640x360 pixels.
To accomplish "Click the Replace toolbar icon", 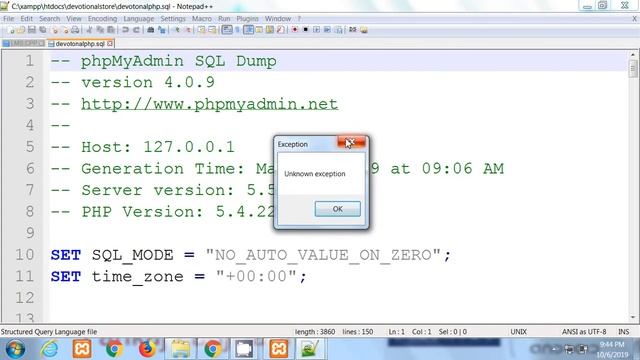I will click(162, 30).
